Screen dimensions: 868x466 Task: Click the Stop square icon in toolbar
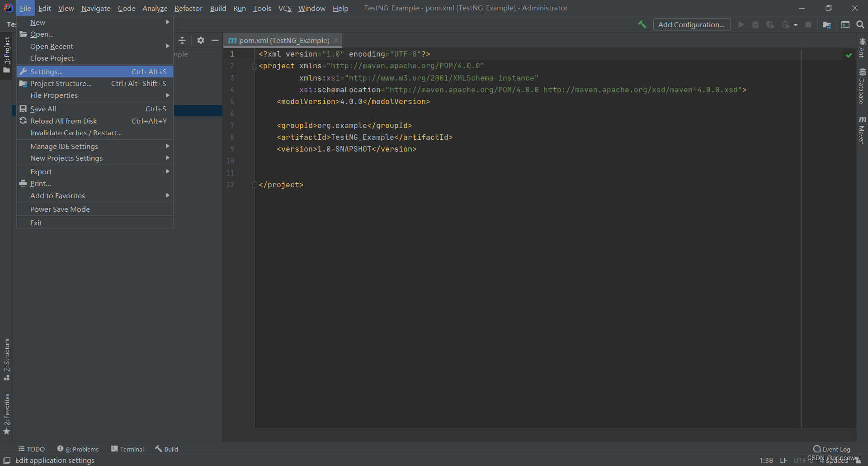tap(808, 24)
